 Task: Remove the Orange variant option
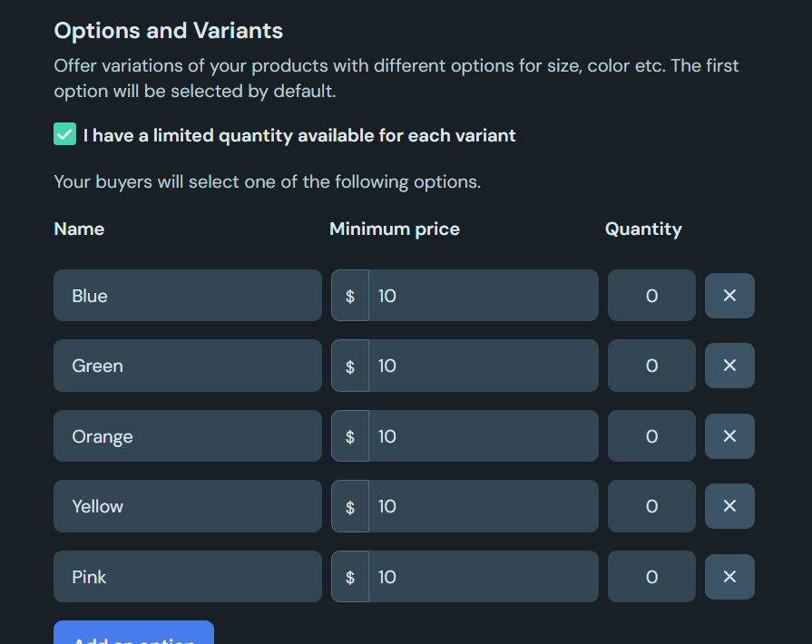pyautogui.click(x=729, y=436)
